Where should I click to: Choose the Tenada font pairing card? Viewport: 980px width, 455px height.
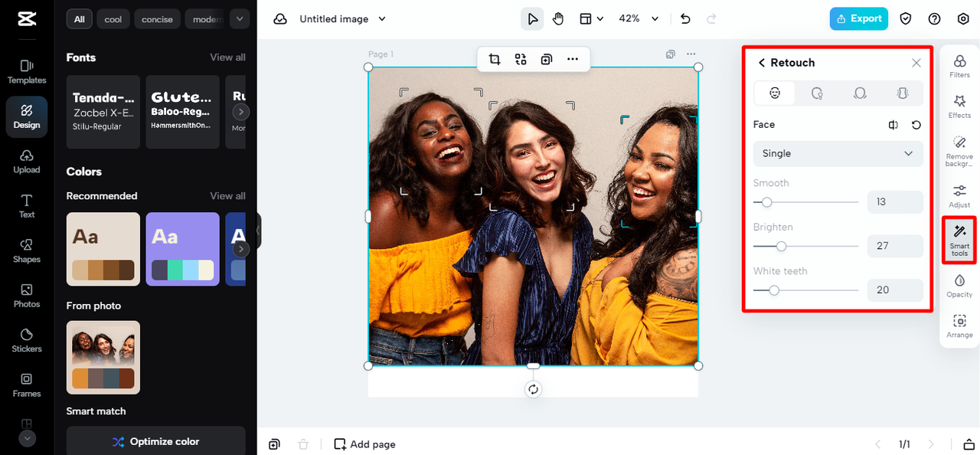(103, 112)
